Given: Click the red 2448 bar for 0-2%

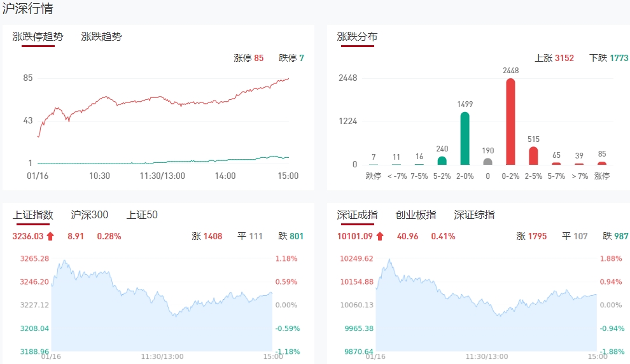Looking at the screenshot, I should 510,122.
